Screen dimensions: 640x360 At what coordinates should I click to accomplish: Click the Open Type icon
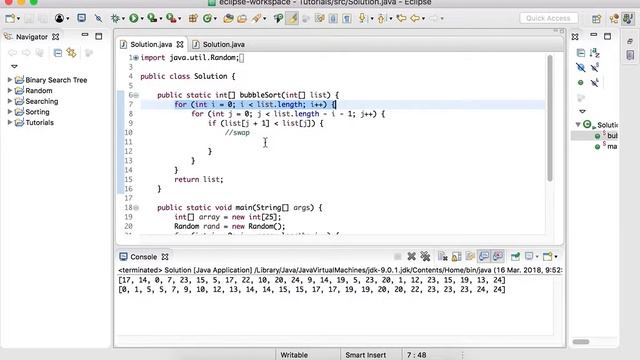click(228, 18)
